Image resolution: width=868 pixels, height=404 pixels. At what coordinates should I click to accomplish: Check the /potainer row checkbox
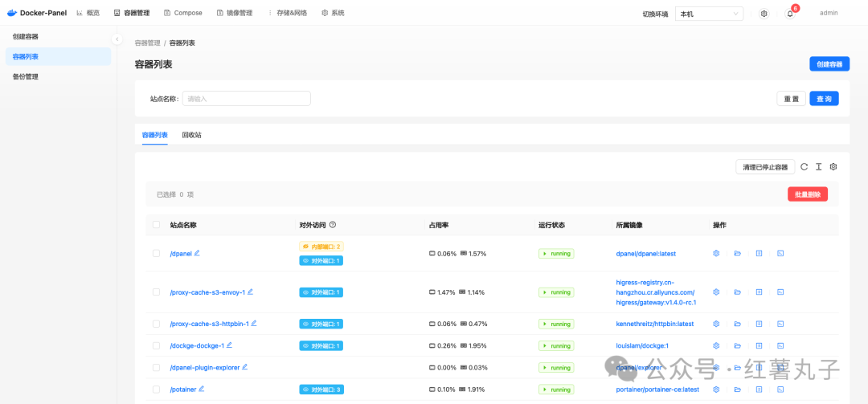tap(156, 390)
